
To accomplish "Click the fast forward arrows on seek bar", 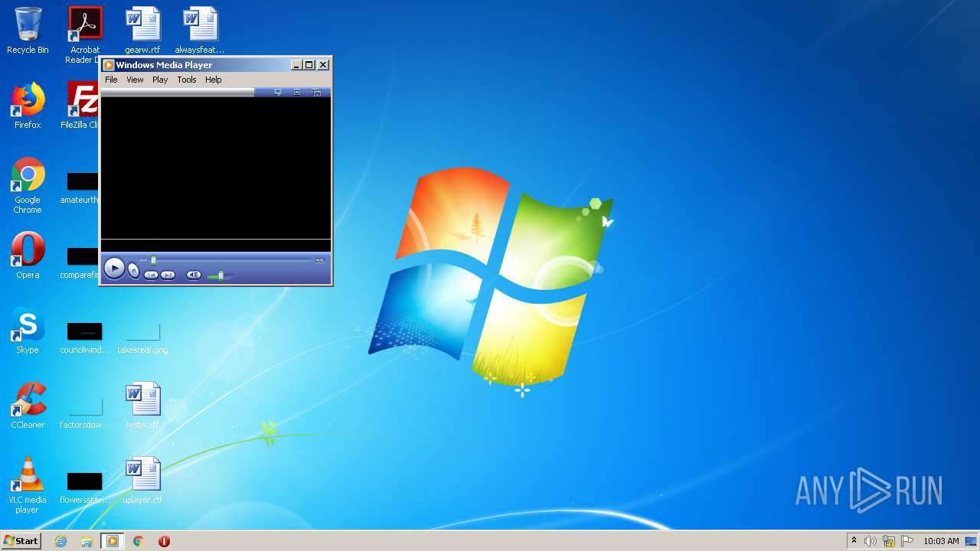I will [320, 260].
